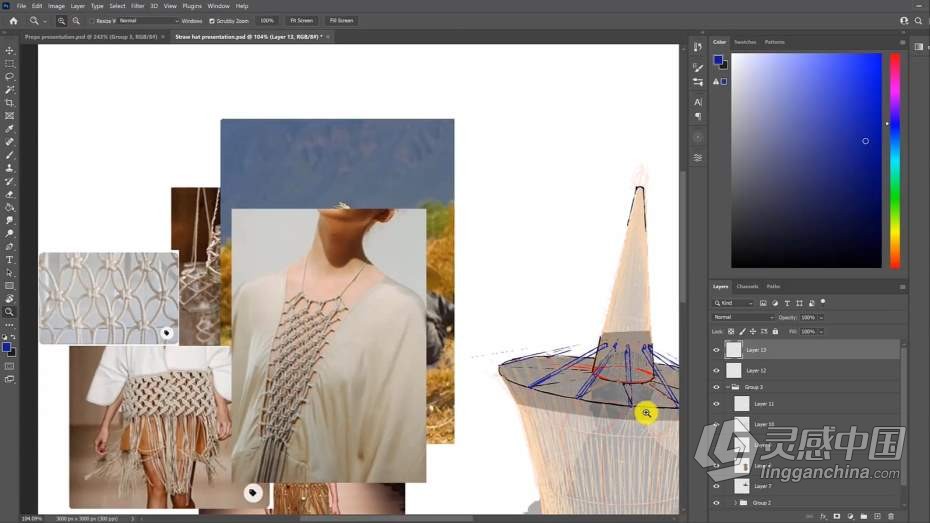Toggle the Scrubby Zoom checkbox
This screenshot has height=523, width=930.
[212, 20]
